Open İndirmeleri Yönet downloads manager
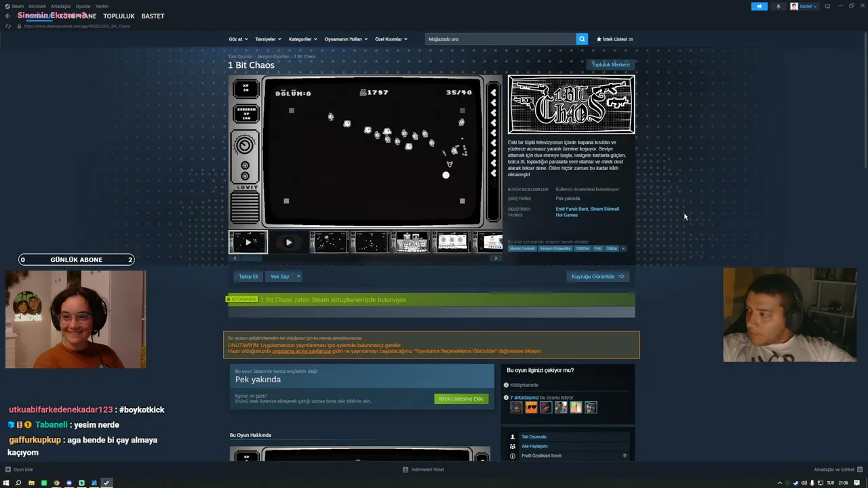Screen dimensions: 868x488 pyautogui.click(x=423, y=470)
